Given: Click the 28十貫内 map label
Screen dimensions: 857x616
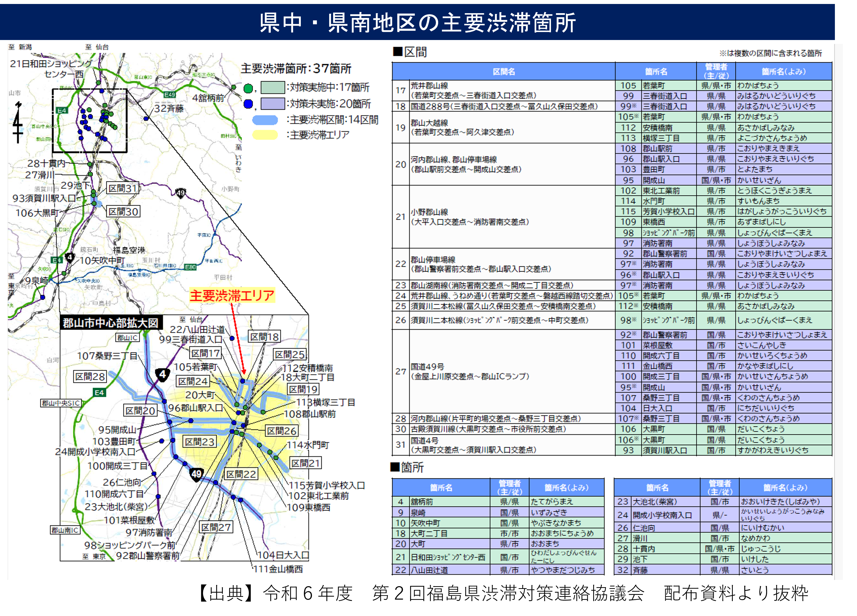Looking at the screenshot, I should 46,164.
